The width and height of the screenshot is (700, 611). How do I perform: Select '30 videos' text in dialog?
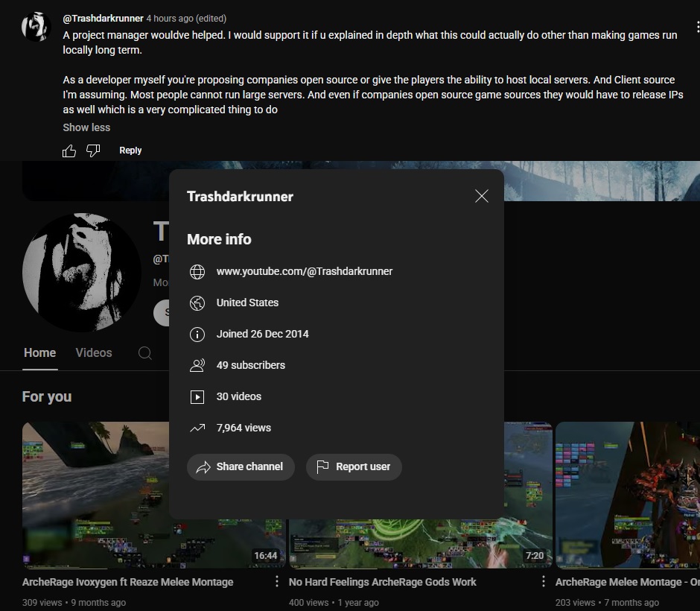(x=239, y=396)
